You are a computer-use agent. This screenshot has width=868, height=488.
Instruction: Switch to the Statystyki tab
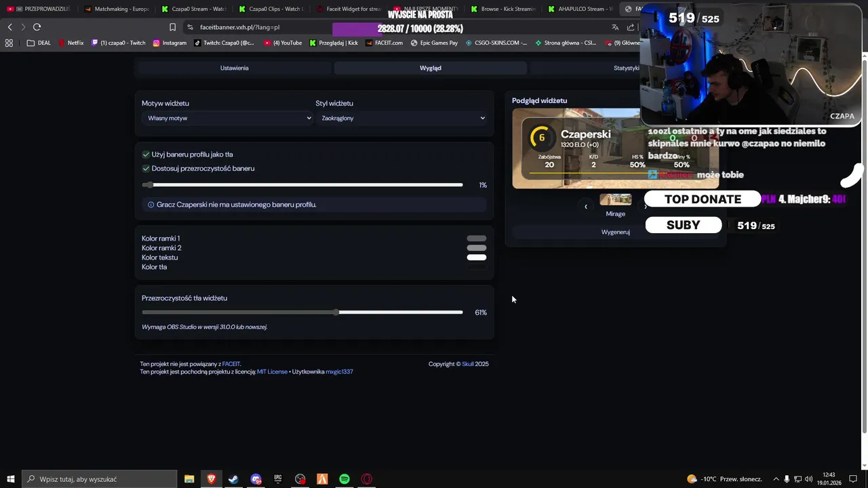[x=626, y=68]
